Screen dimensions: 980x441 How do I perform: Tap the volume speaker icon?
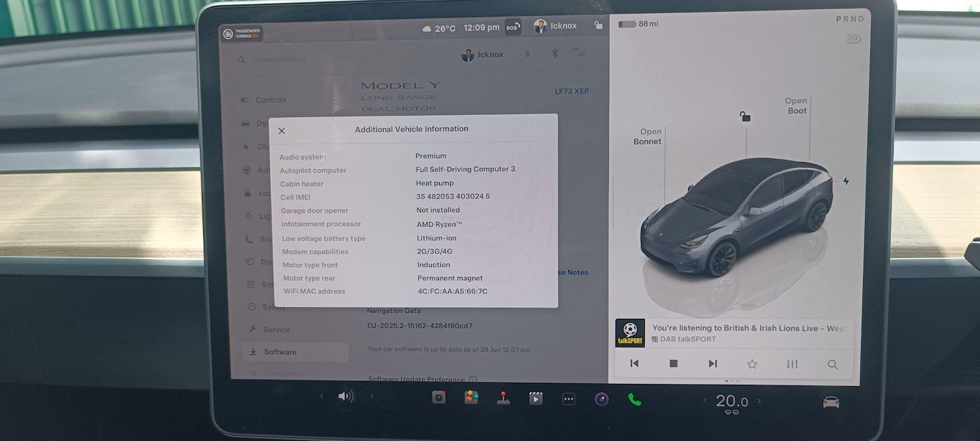pos(346,396)
